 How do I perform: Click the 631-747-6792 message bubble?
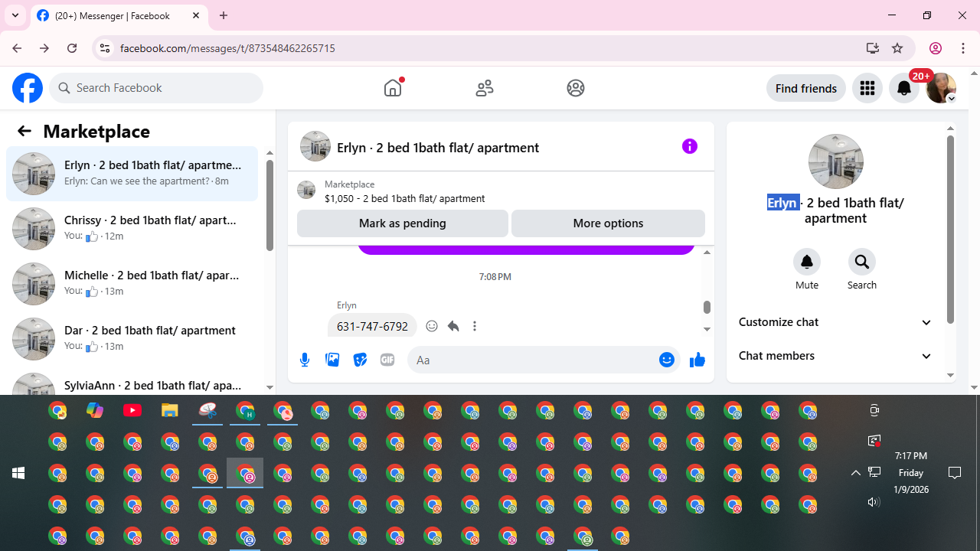click(x=372, y=326)
